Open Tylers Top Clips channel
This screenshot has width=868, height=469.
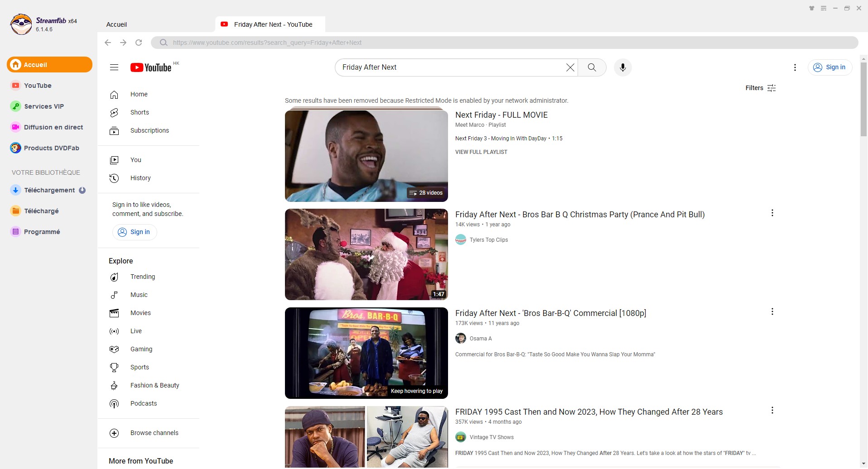[x=488, y=240]
